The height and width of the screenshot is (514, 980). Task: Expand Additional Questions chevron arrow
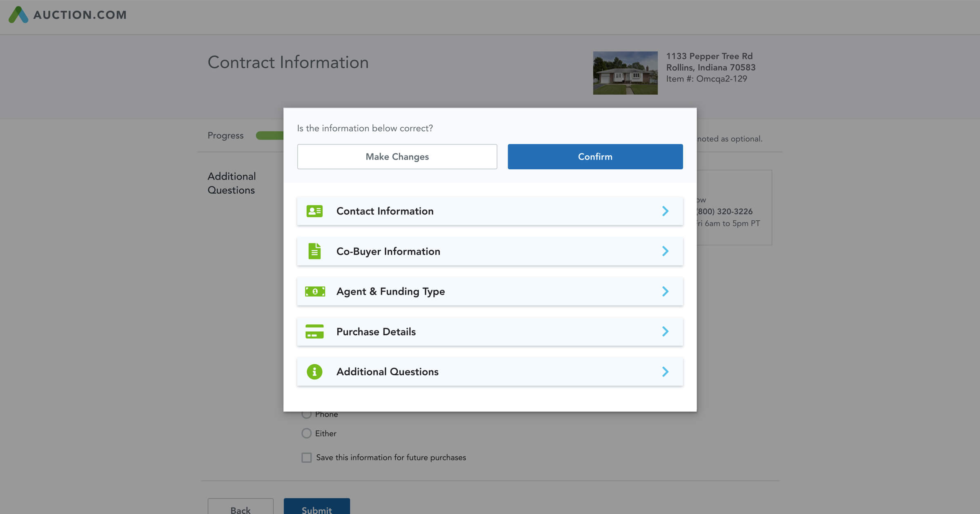click(x=665, y=372)
